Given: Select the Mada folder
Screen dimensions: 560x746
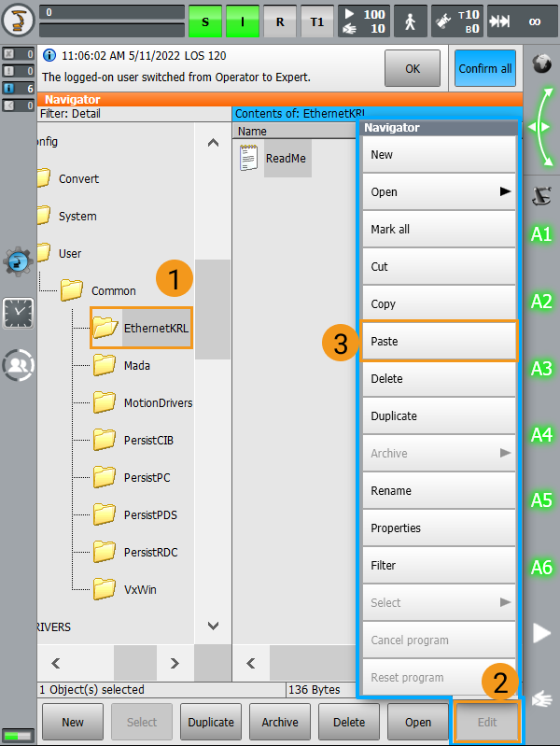Looking at the screenshot, I should 122,365.
